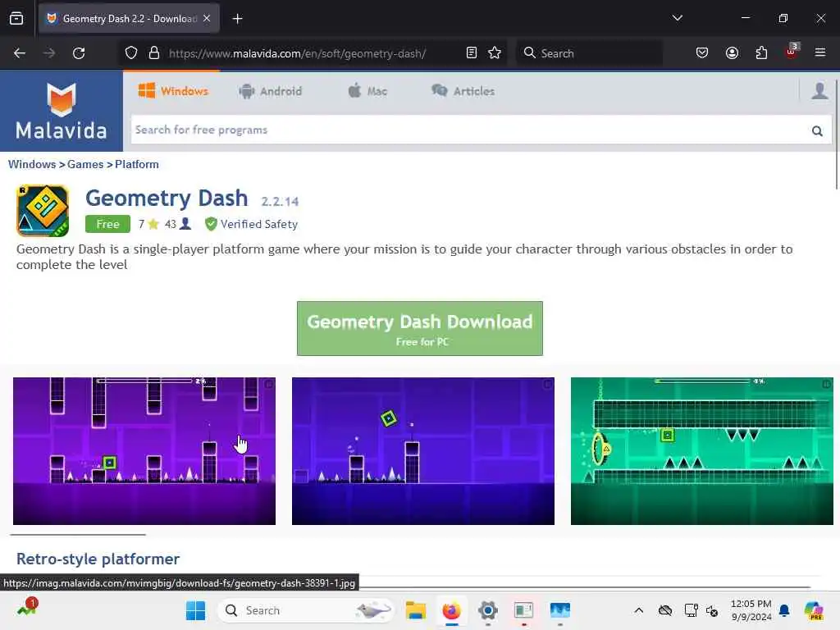This screenshot has width=840, height=630.
Task: Select the Mac platform tab
Action: [367, 91]
